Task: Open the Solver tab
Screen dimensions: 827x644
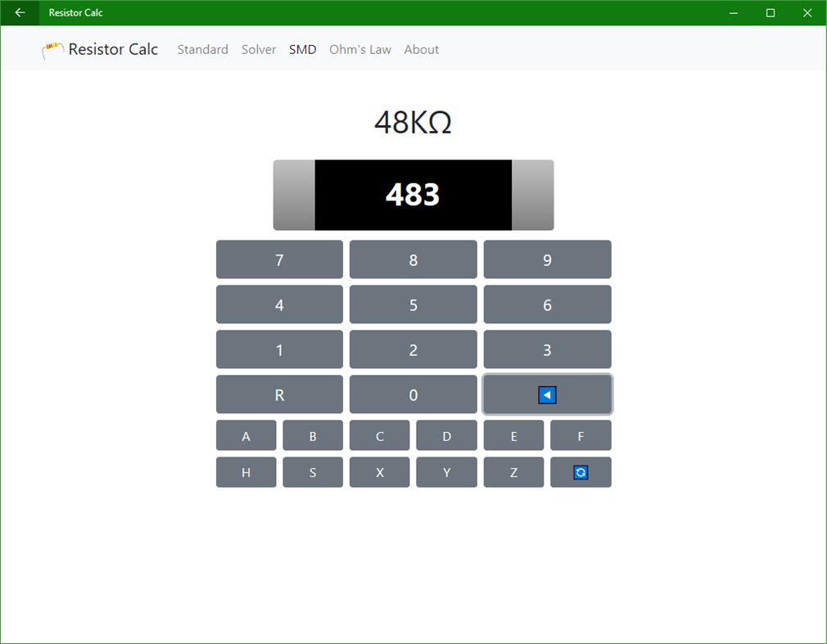Action: pos(259,49)
